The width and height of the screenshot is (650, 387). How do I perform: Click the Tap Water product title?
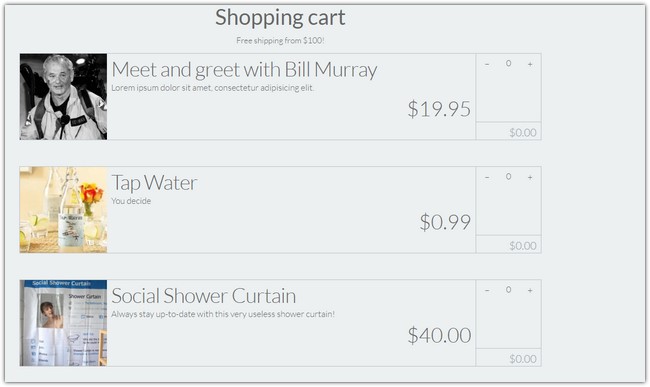[154, 183]
